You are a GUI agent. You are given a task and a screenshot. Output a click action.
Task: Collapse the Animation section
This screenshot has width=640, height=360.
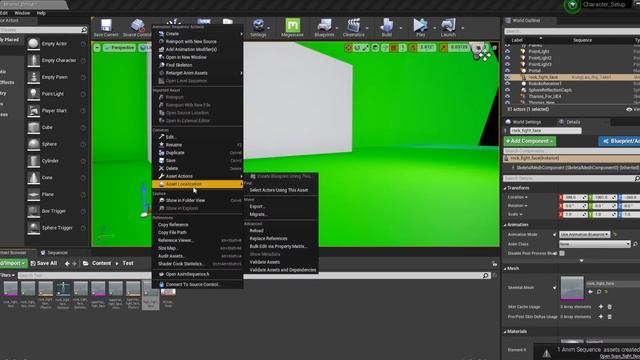(505, 225)
